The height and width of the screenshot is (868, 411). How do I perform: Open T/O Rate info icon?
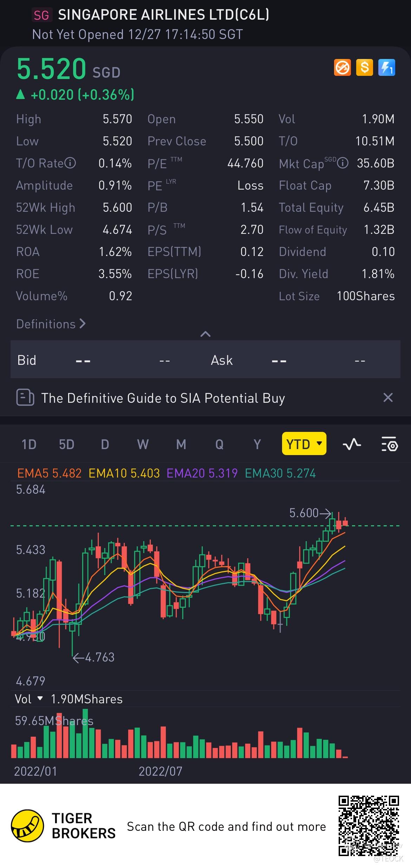70,163
